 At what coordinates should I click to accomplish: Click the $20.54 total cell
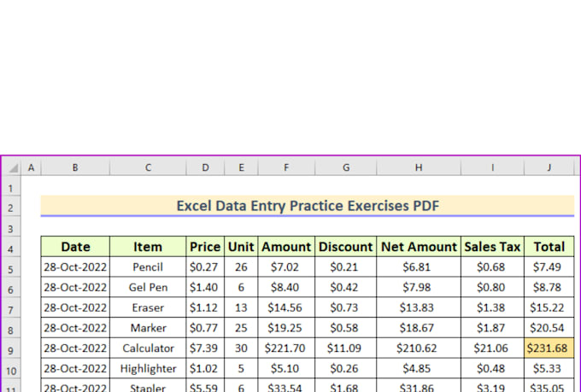tap(549, 328)
